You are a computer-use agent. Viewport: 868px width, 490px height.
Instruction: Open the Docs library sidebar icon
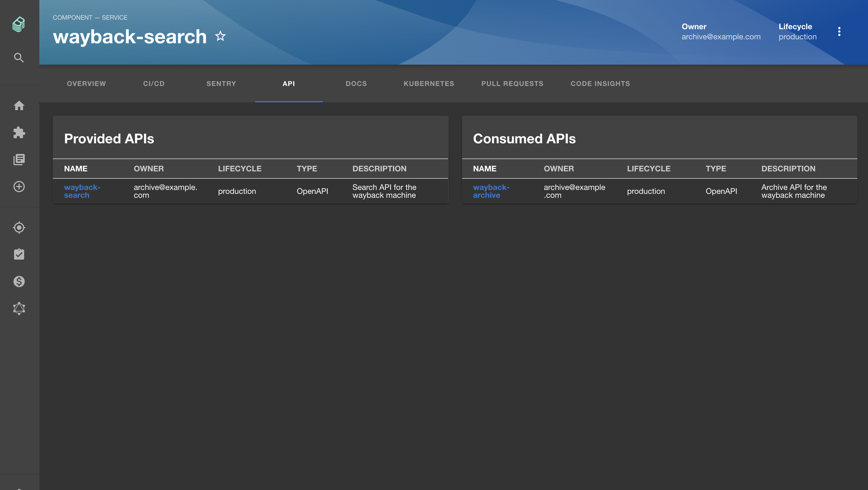pos(19,159)
